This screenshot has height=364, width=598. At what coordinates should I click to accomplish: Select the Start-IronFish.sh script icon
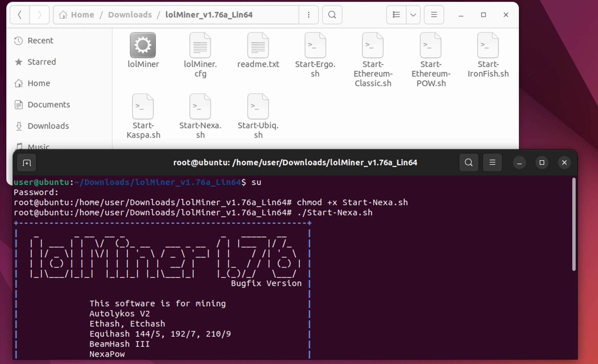[x=488, y=45]
